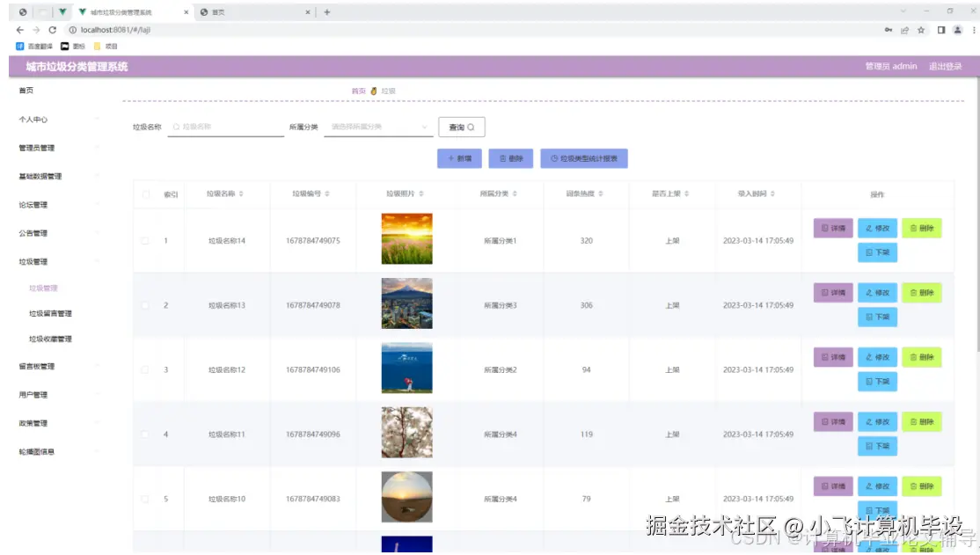Check the box for row 垃圾名称12
Screen dimensions: 980x555
pos(145,370)
